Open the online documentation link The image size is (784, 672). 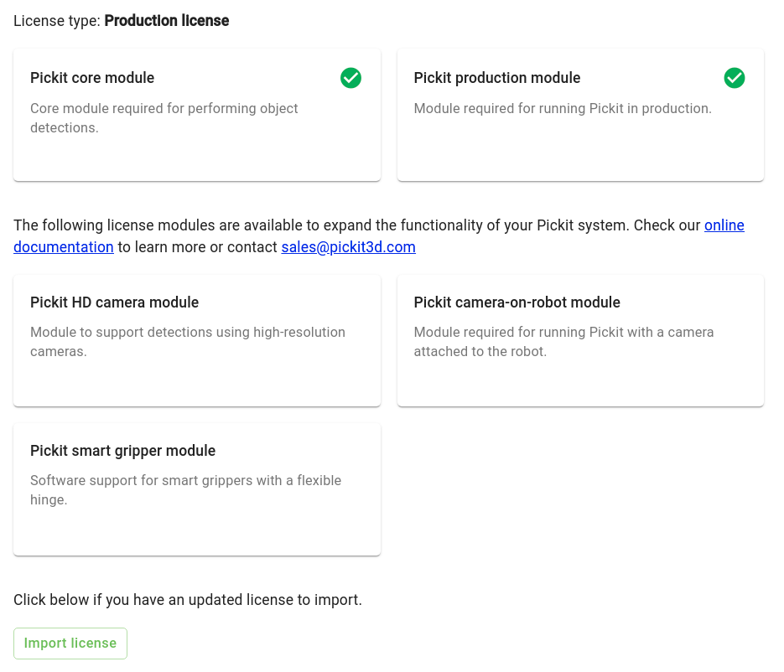point(724,225)
